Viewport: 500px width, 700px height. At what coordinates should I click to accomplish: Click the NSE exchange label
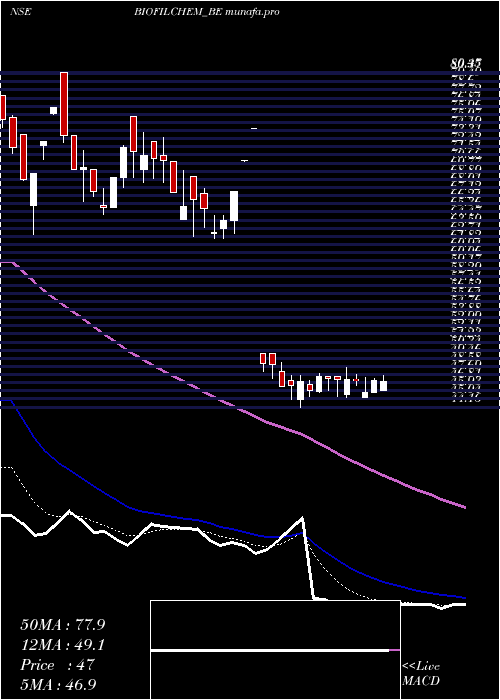pyautogui.click(x=21, y=12)
